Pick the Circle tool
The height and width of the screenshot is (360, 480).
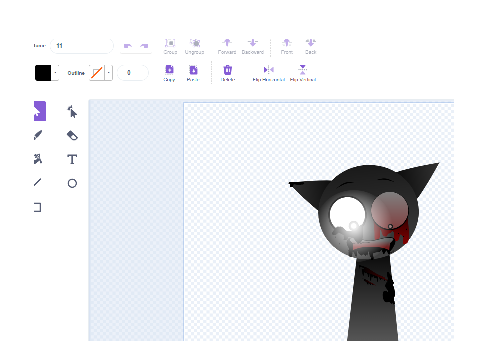click(72, 183)
